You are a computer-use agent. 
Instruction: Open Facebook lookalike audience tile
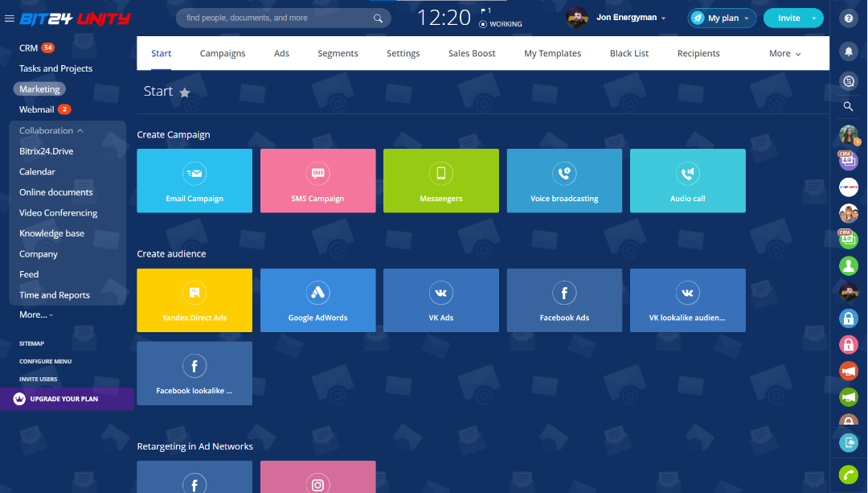click(x=194, y=373)
